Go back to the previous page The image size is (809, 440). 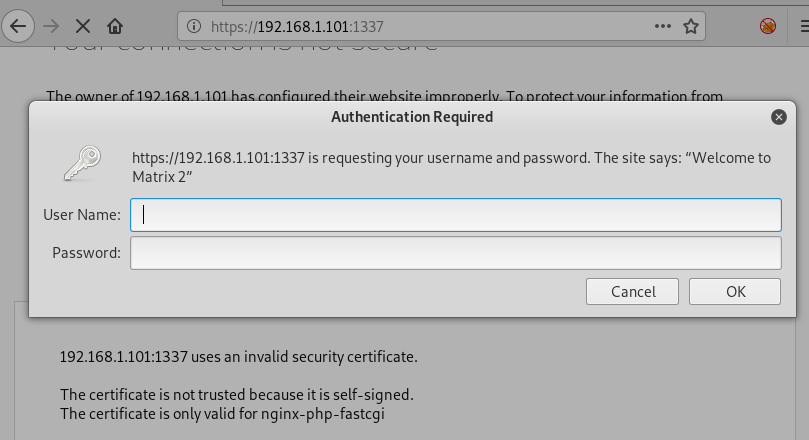(17, 25)
